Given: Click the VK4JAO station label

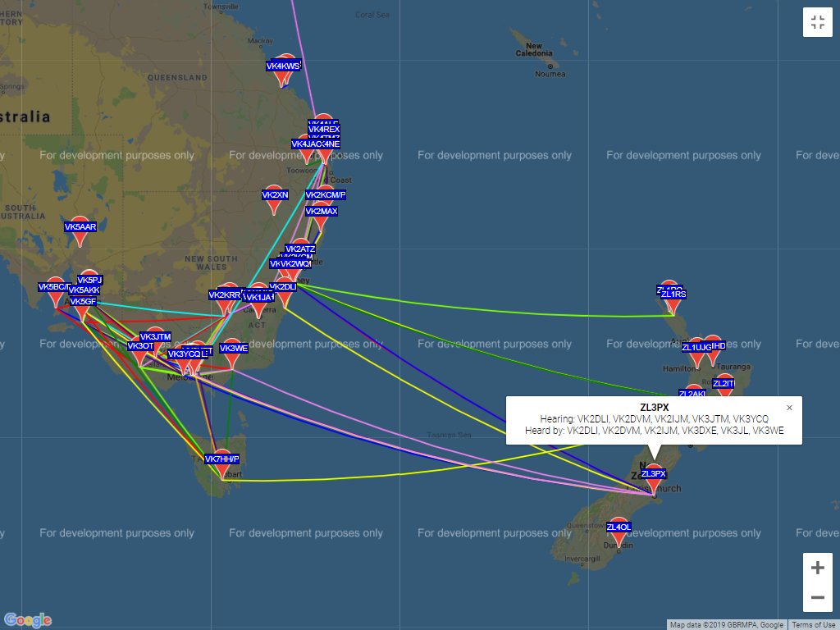Looking at the screenshot, I should pos(306,144).
